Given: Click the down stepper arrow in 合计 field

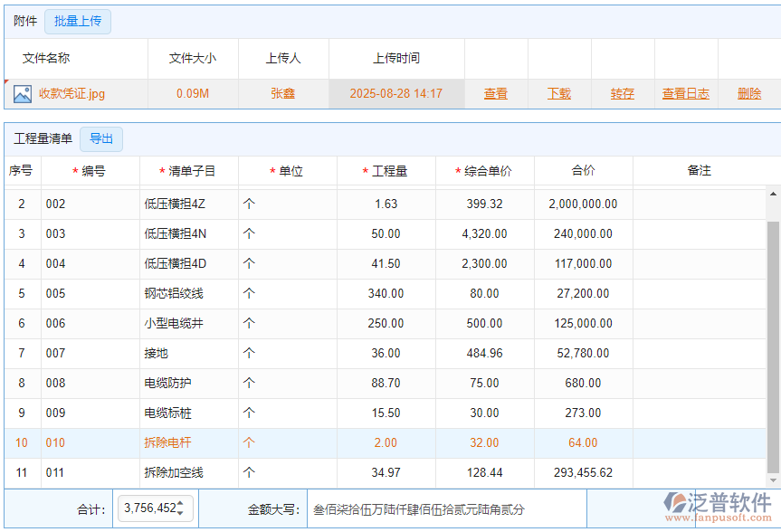Looking at the screenshot, I should 181,513.
